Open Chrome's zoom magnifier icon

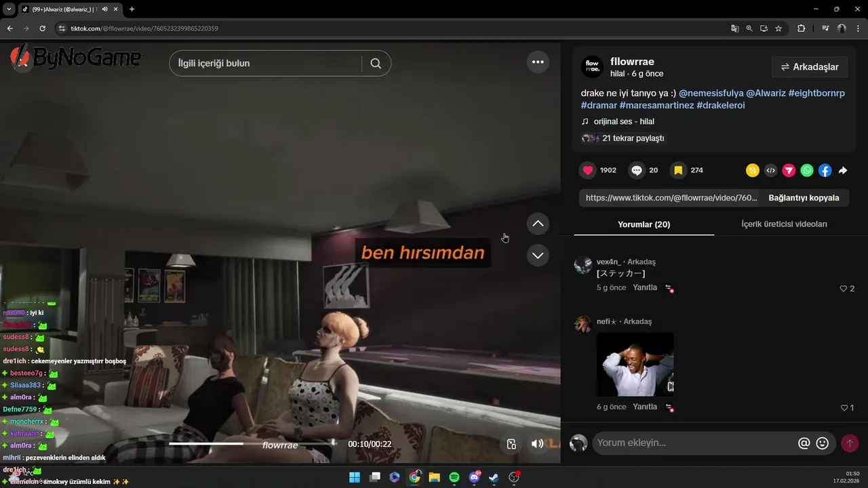coord(749,28)
